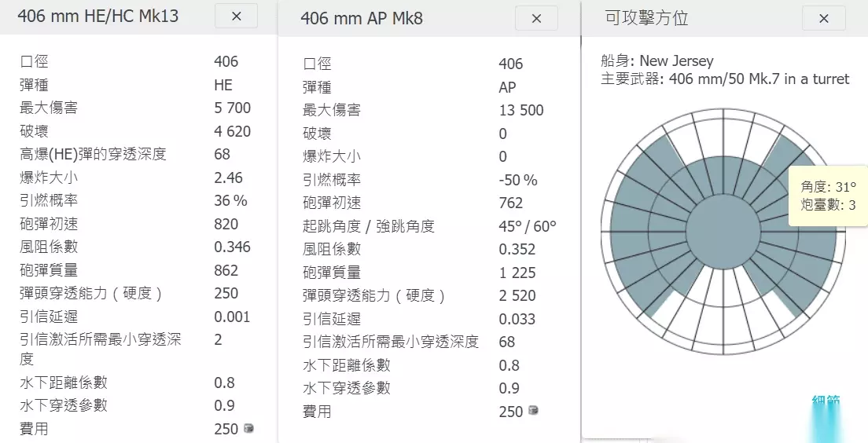The image size is (868, 443).
Task: Select the HE shell type value in Mk13 panel
Action: pyautogui.click(x=223, y=85)
